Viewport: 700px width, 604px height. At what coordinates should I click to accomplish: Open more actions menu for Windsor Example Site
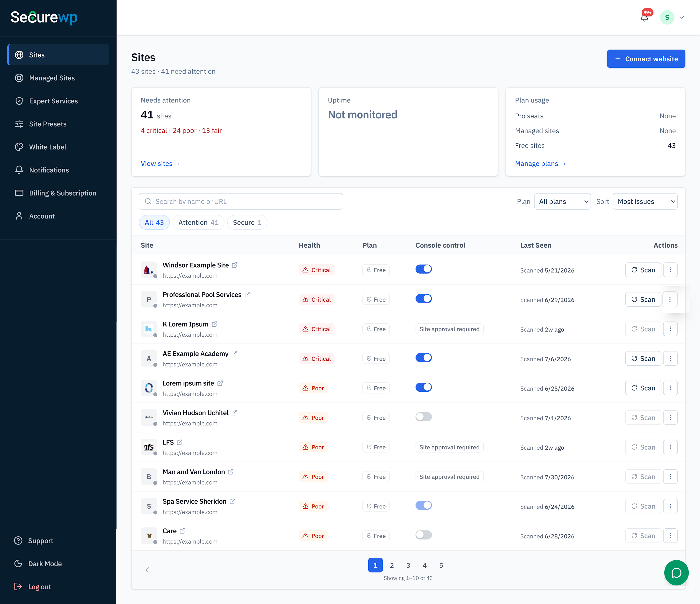670,270
